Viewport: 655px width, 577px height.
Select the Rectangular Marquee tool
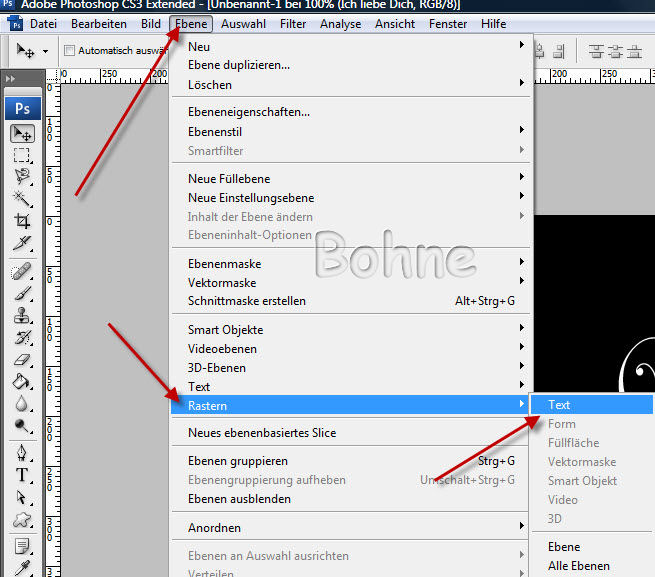[22, 156]
